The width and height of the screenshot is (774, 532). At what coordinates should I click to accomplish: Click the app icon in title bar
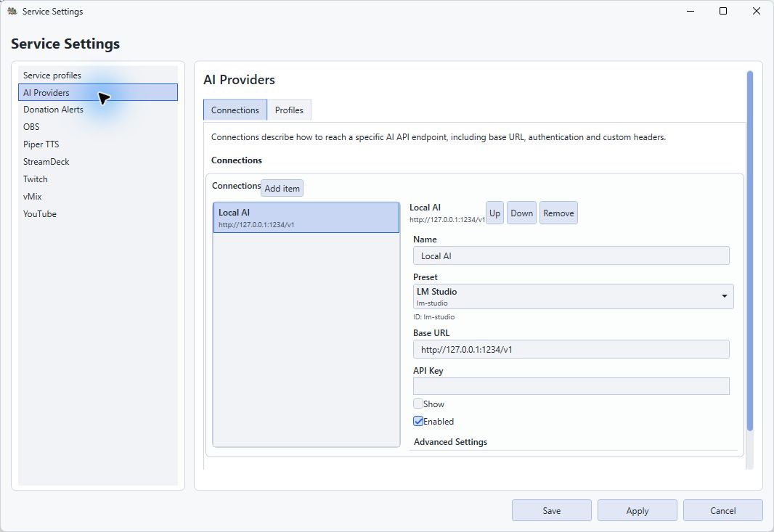tap(12, 11)
